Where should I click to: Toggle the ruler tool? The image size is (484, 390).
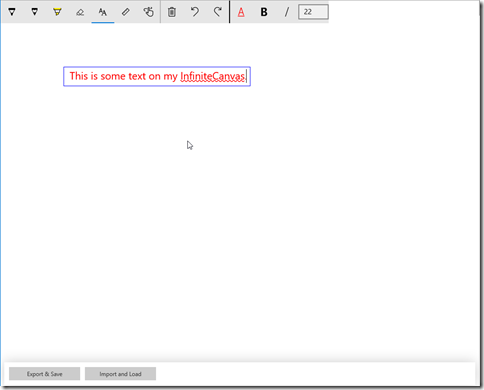point(126,12)
